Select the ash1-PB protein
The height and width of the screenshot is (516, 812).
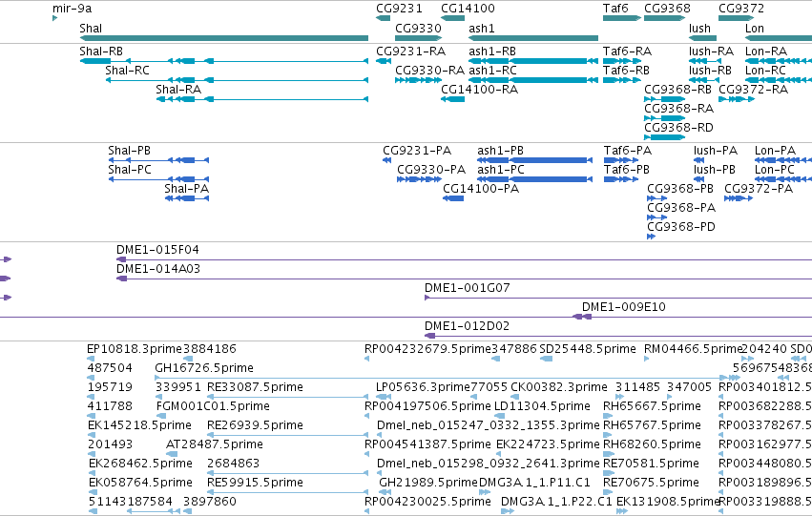534,160
